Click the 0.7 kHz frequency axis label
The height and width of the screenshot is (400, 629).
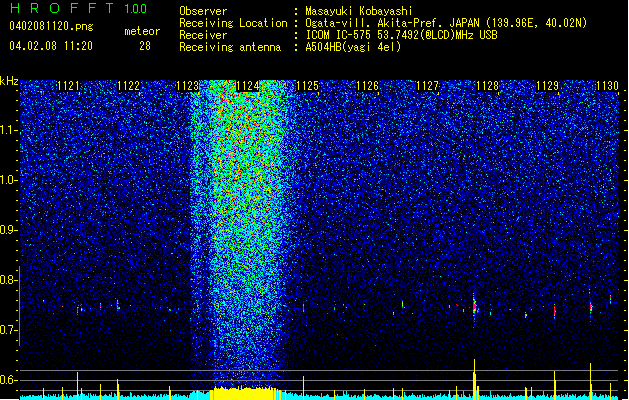[9, 330]
